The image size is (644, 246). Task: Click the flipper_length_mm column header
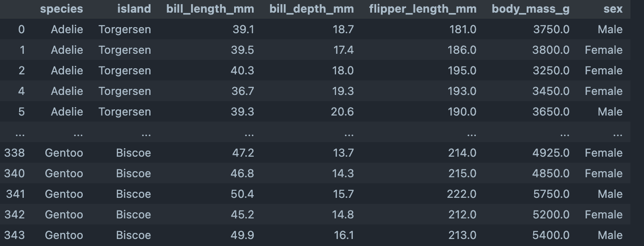tap(422, 9)
